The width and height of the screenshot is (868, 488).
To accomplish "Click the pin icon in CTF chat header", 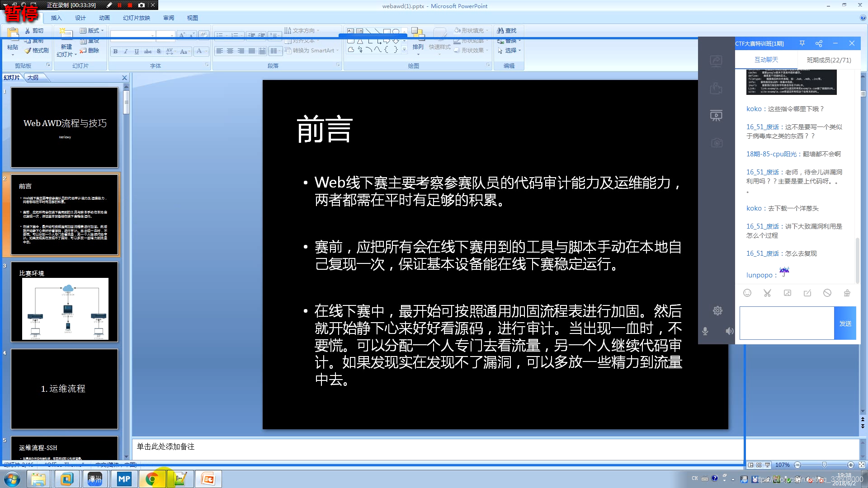I will click(x=802, y=43).
